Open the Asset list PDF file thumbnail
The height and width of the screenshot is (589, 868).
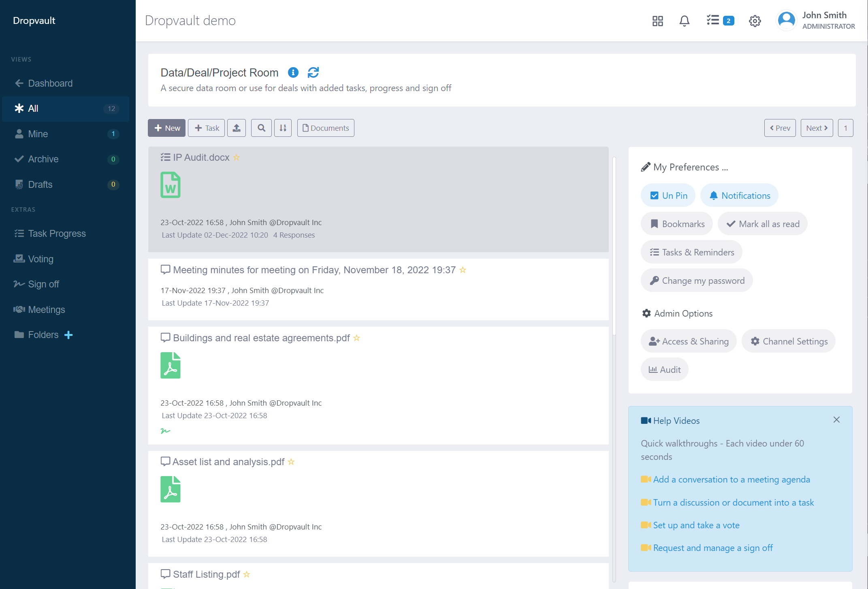(x=170, y=489)
